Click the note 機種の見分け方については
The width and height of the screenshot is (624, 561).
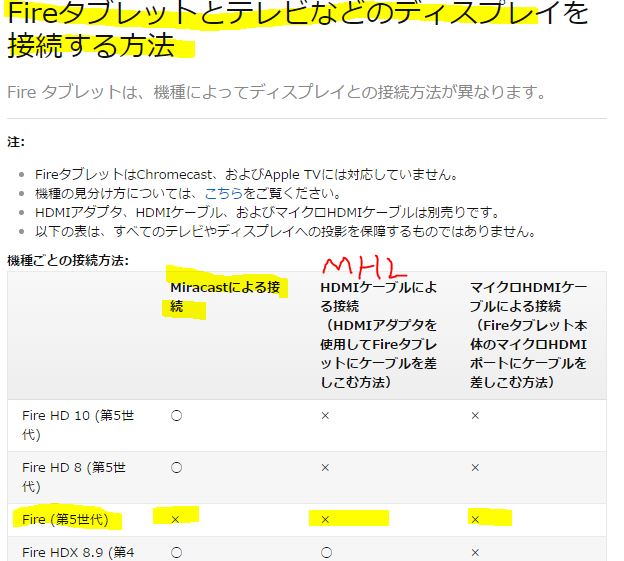(188, 193)
